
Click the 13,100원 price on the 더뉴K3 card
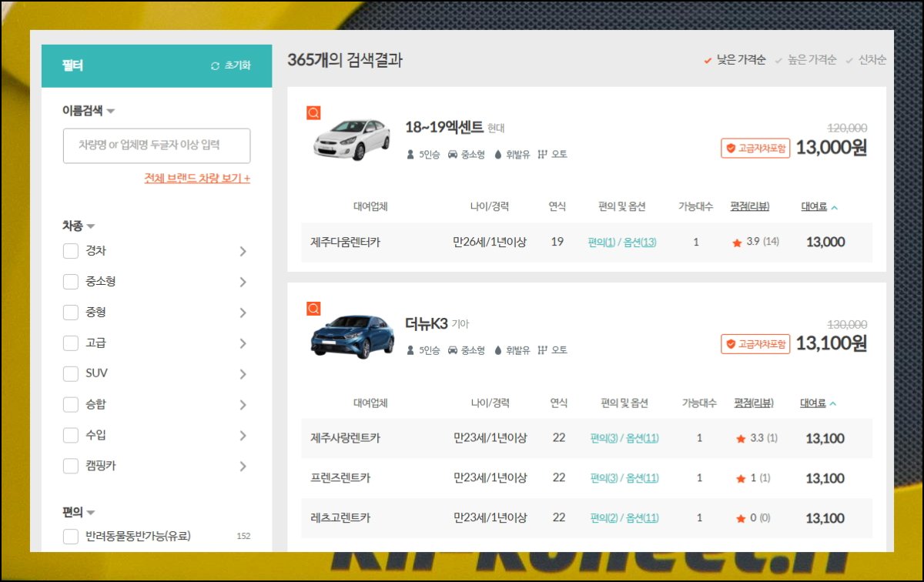[x=832, y=344]
